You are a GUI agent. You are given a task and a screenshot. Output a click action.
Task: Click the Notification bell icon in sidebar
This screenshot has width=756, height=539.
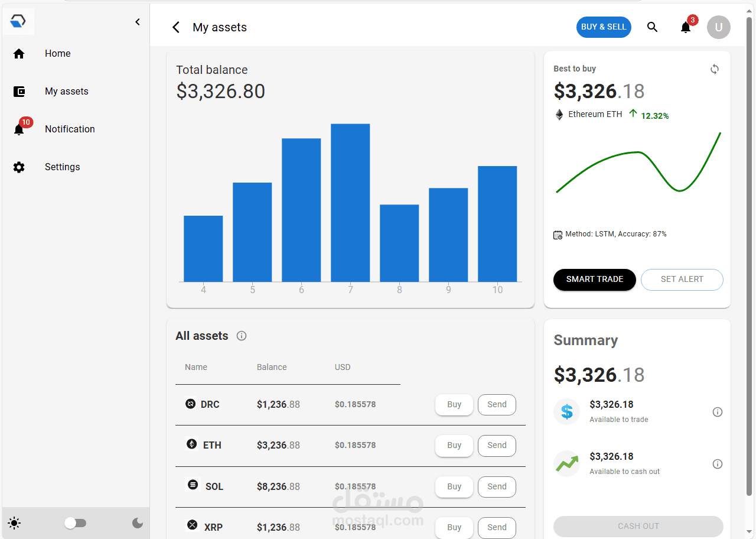[x=19, y=129]
